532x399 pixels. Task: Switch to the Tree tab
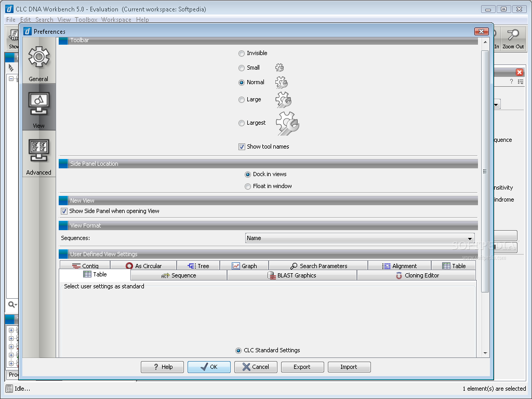click(x=198, y=265)
